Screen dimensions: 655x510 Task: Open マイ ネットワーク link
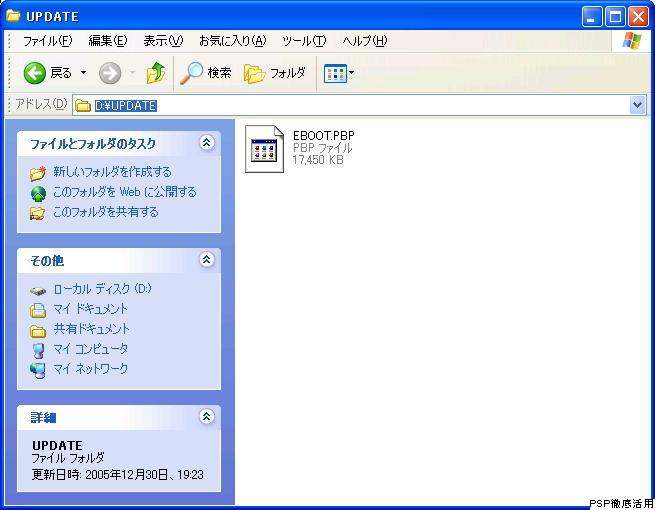[90, 369]
